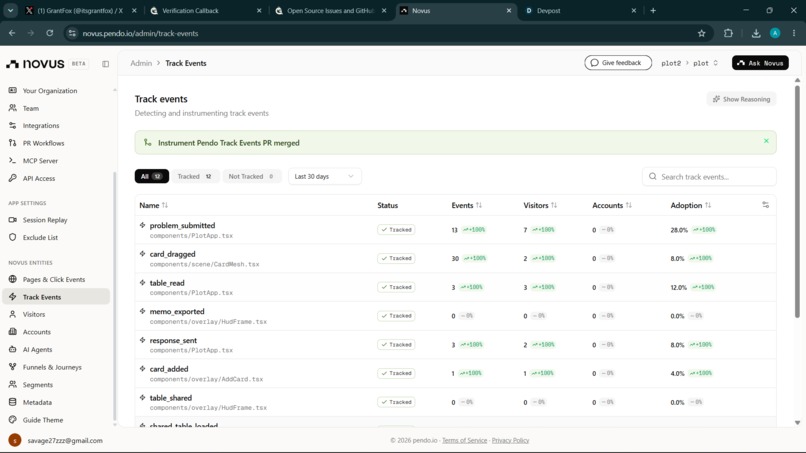This screenshot has height=453, width=806.
Task: Bookmark this page star icon
Action: (x=701, y=33)
